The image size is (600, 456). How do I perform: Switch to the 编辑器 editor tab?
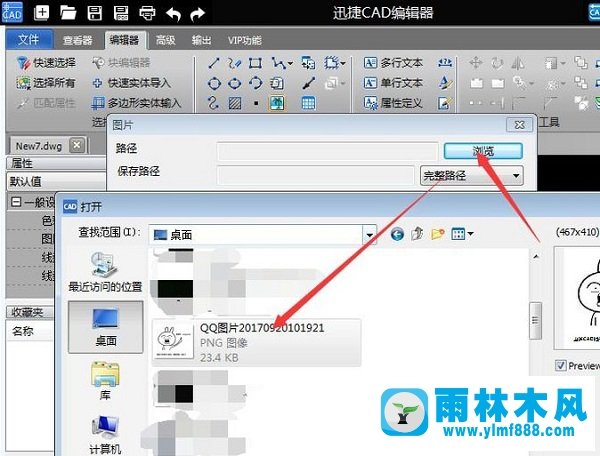coord(125,40)
